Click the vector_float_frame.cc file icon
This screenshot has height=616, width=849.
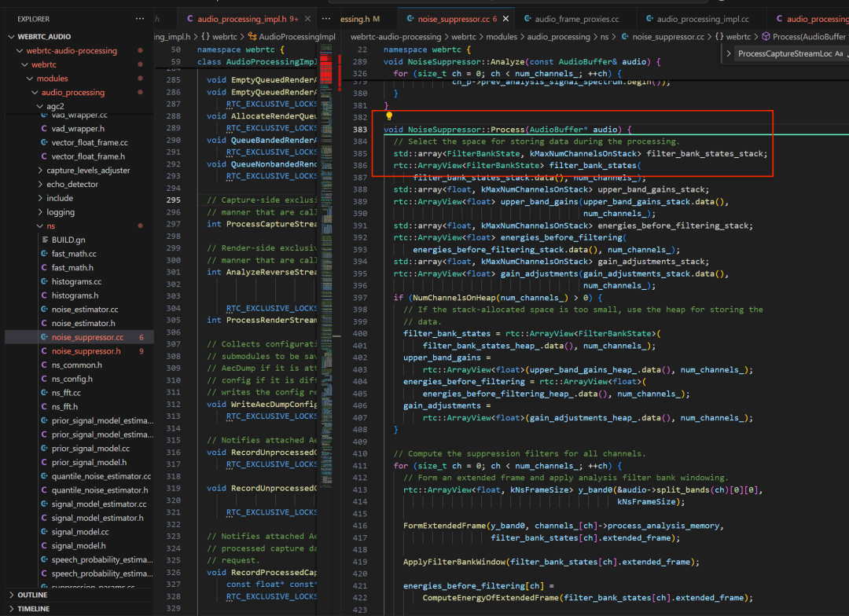[44, 142]
